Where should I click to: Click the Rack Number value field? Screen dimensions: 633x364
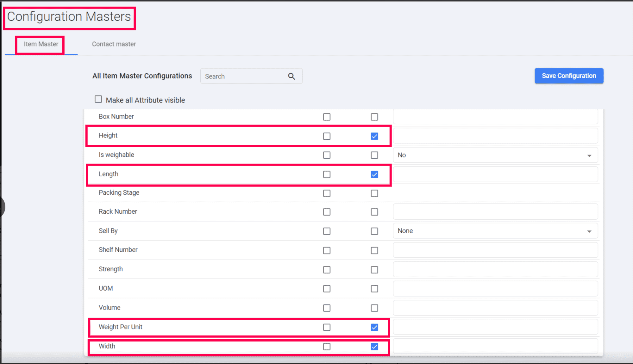495,212
